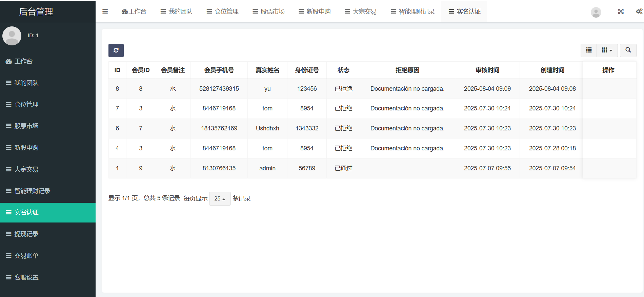
Task: Select 交易账单 from the sidebar
Action: 26,256
